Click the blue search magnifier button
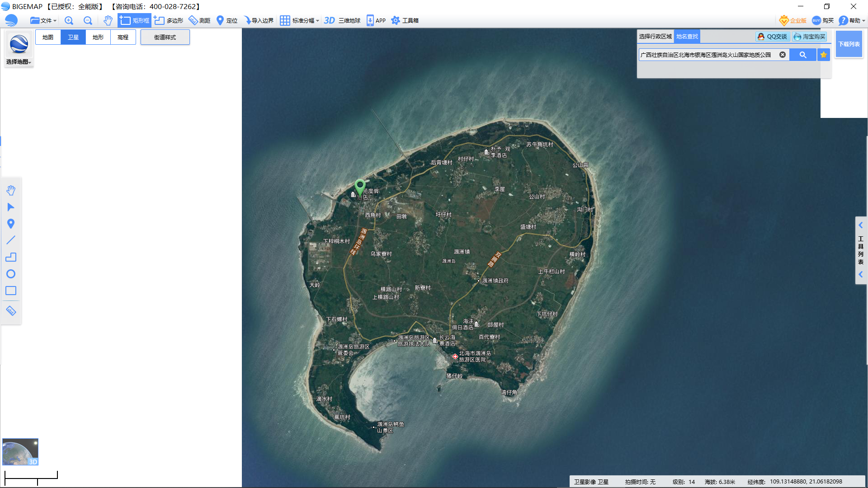 [803, 55]
